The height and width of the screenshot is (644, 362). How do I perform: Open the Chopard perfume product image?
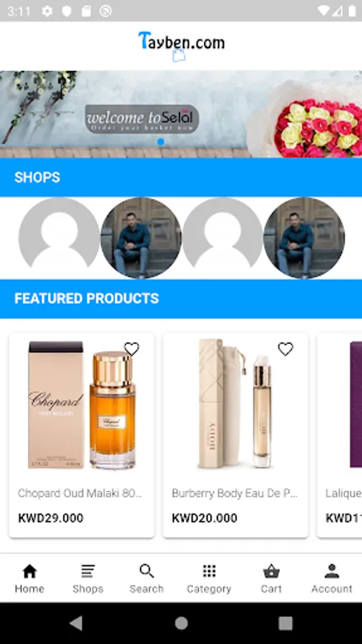[82, 404]
